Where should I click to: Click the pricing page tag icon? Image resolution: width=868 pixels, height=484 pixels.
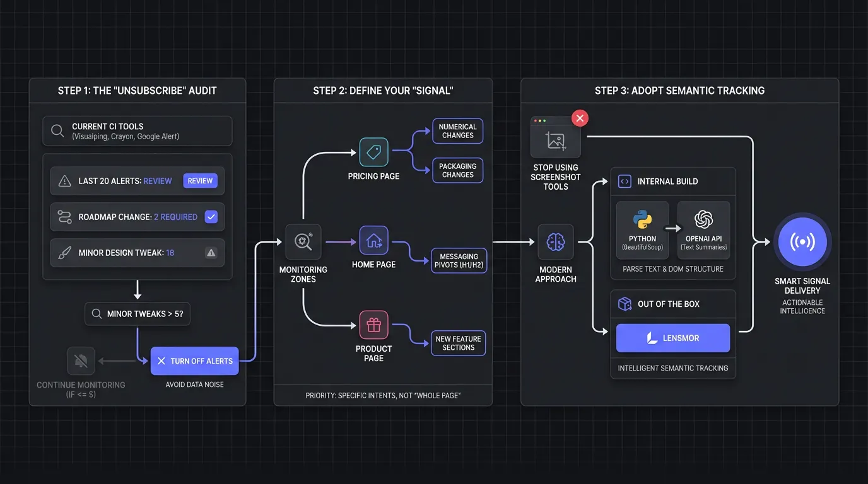[x=373, y=152]
